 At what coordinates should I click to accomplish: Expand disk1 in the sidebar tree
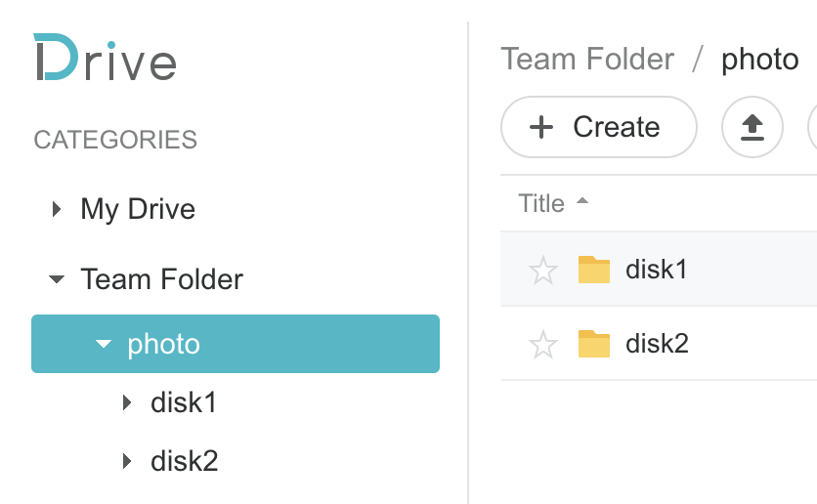127,402
